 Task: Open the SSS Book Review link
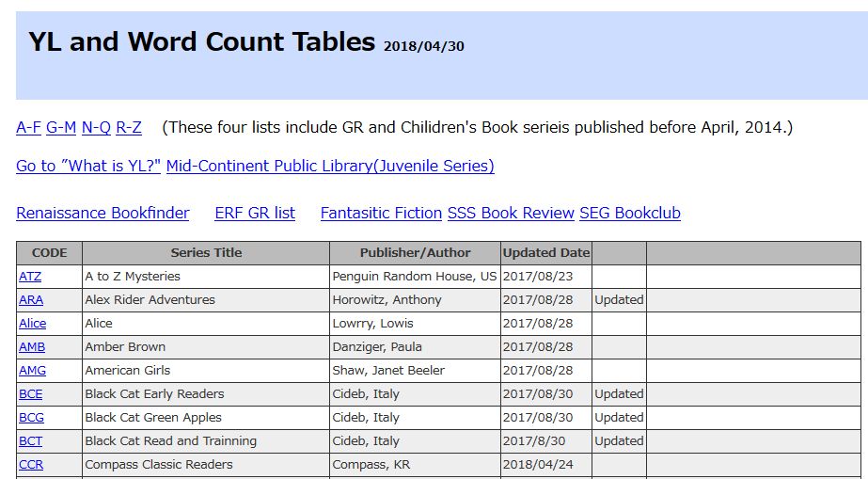pos(511,213)
